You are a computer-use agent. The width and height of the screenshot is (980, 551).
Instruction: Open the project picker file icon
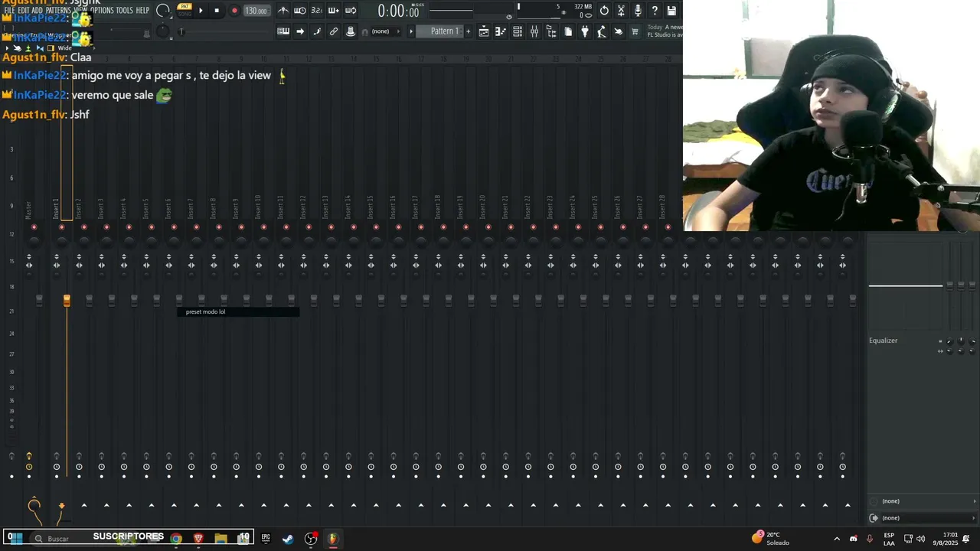568,31
